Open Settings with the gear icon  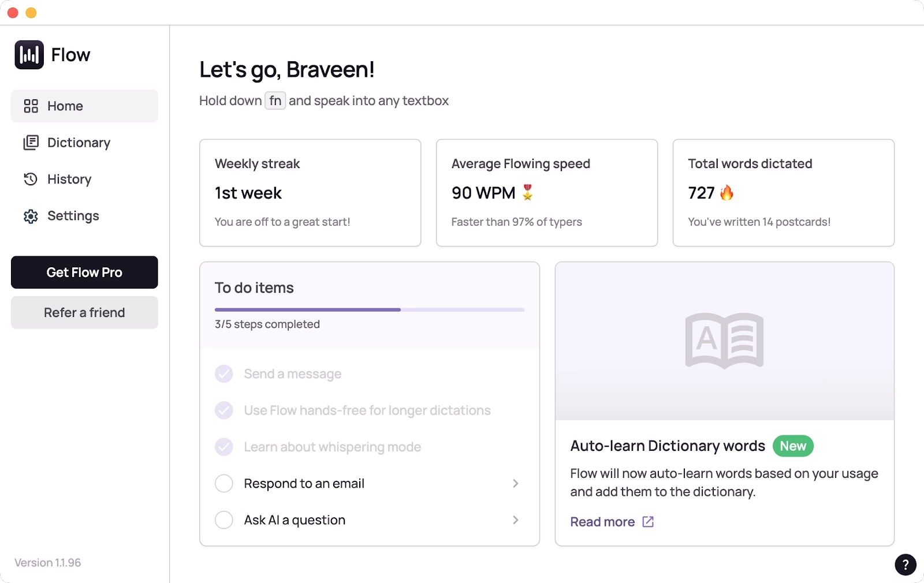[x=31, y=215]
